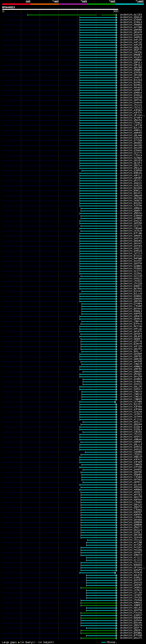Image resolution: width=146 pixels, height=644 pixels.
Task: Select hit UniRef100_O49921 label
Action: point(131,588)
